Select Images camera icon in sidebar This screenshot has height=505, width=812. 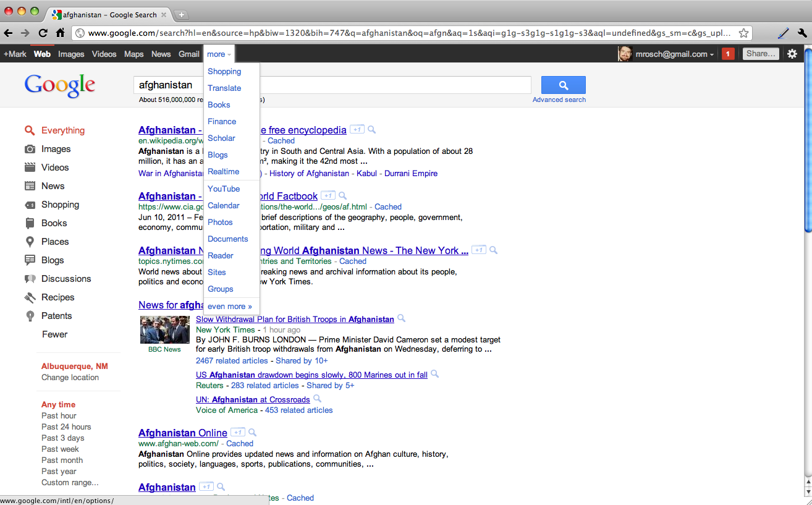click(30, 149)
